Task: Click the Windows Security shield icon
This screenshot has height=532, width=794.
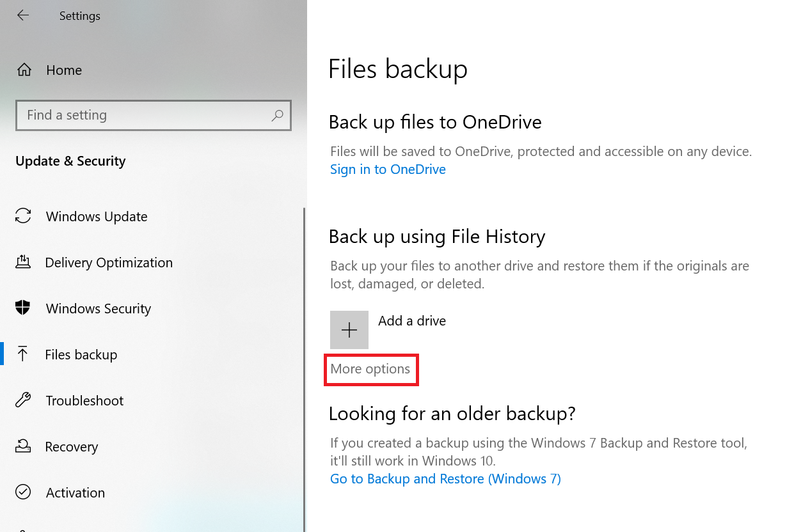Action: click(23, 308)
